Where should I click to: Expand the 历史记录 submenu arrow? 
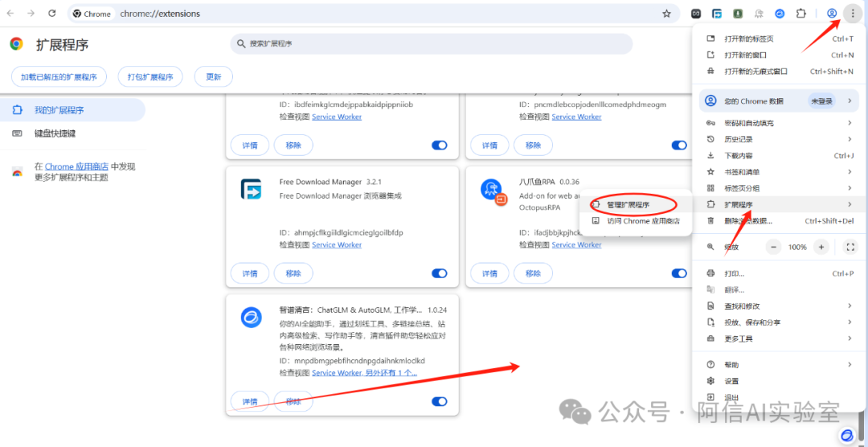[x=850, y=139]
